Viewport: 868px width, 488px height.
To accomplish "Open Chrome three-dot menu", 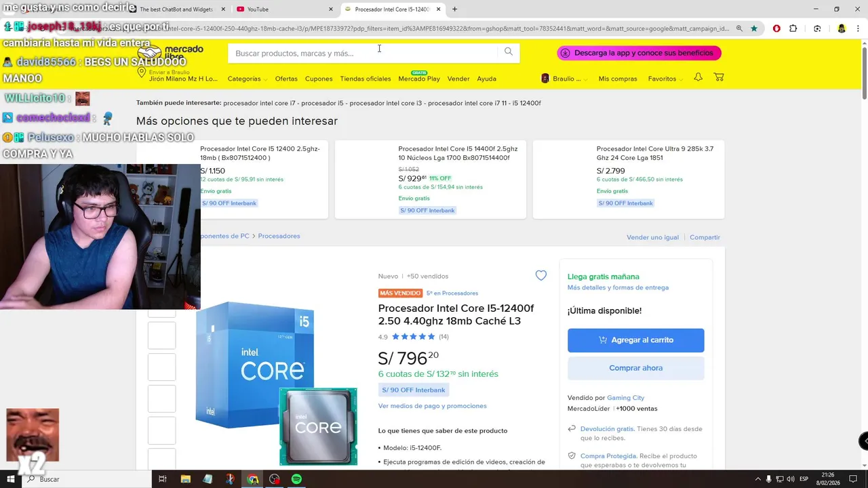I will click(857, 28).
